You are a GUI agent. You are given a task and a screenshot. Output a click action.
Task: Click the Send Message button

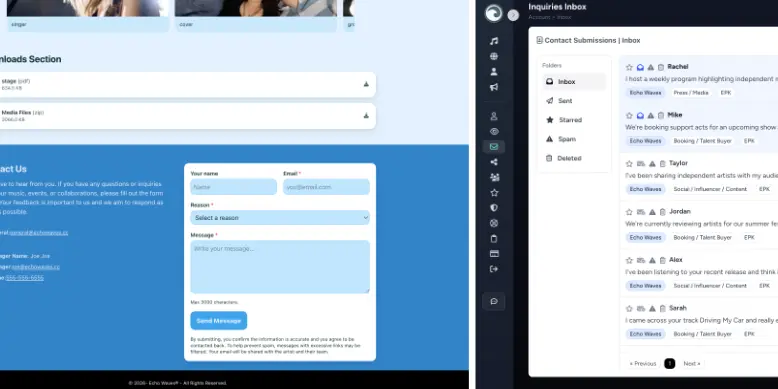pos(219,321)
